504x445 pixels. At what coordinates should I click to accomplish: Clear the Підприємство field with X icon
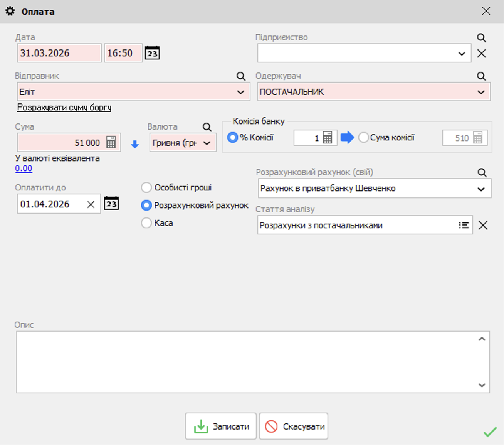pos(481,54)
